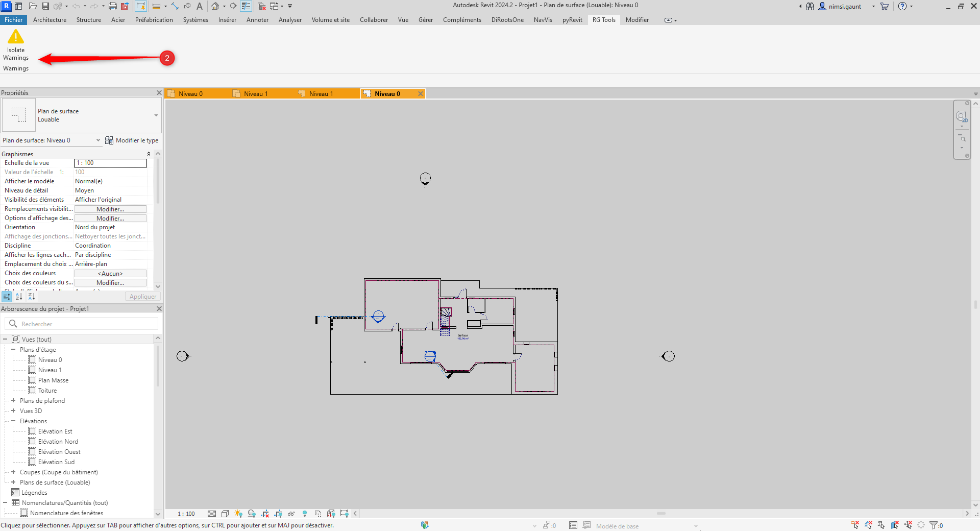Click the nimsi.gaunt account link
Image resolution: width=980 pixels, height=531 pixels.
point(845,7)
